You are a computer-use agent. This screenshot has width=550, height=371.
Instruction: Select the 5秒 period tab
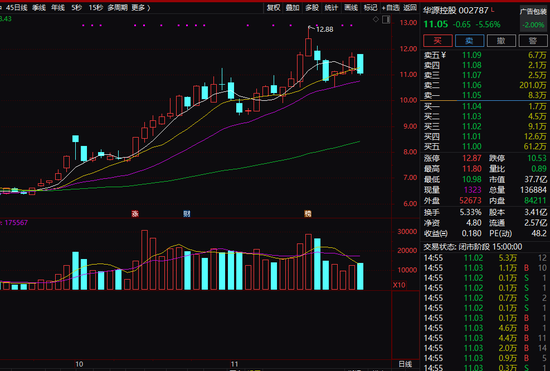point(76,8)
